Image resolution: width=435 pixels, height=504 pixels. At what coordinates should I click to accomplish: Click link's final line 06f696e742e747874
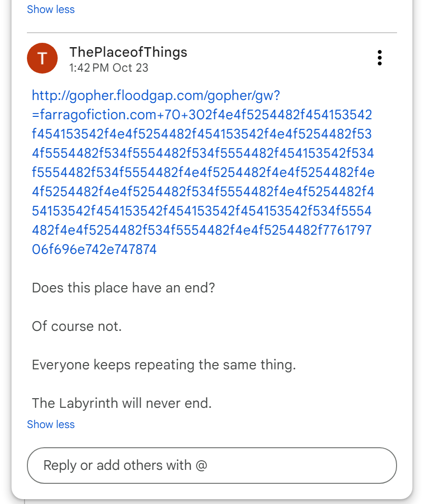pyautogui.click(x=94, y=250)
